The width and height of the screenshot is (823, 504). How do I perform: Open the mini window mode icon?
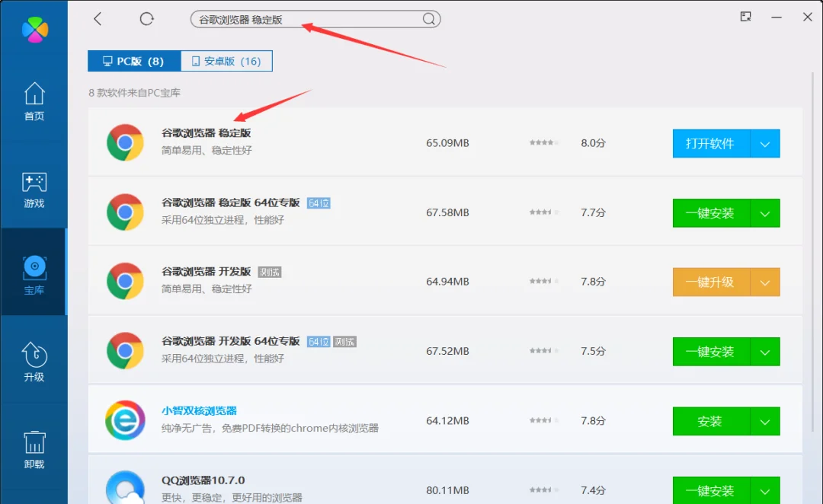[x=745, y=17]
